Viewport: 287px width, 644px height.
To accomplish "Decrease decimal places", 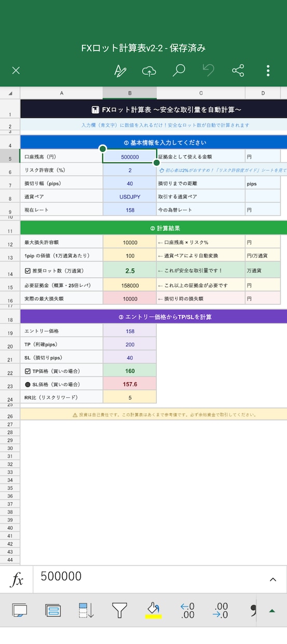I will pyautogui.click(x=187, y=610).
